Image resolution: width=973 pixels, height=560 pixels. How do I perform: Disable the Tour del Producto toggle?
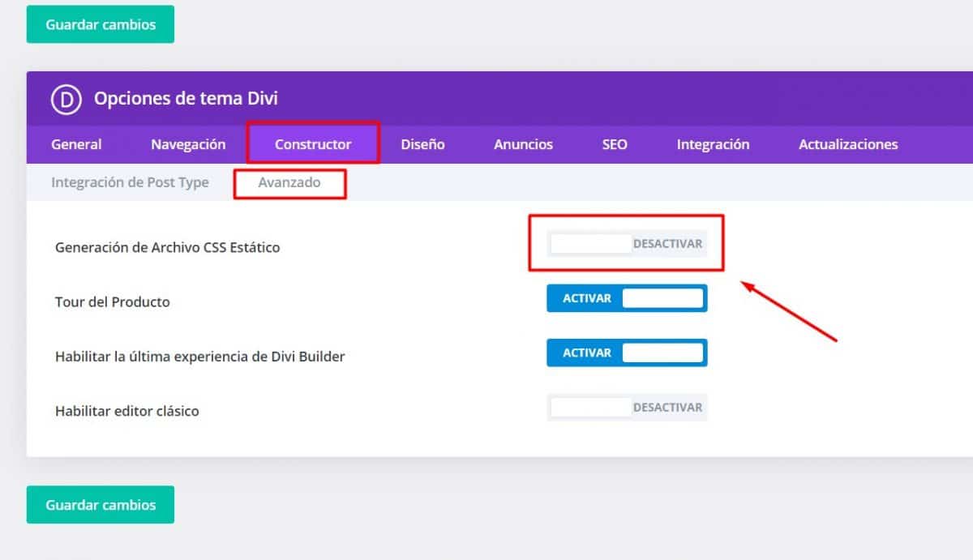627,298
